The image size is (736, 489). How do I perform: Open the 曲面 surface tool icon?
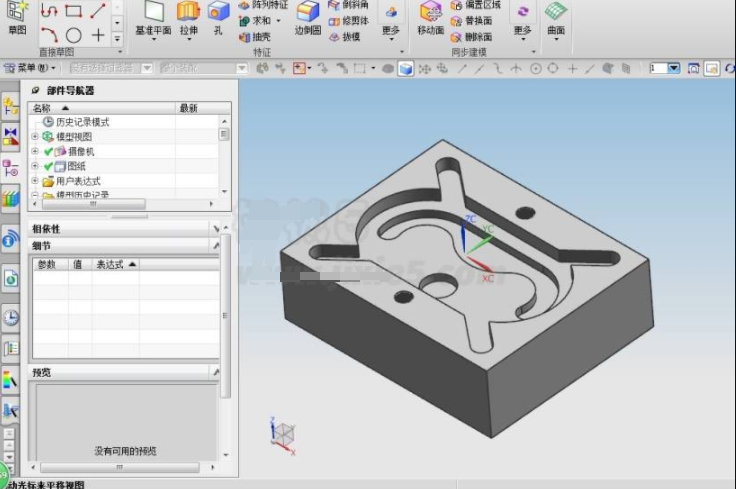point(556,11)
